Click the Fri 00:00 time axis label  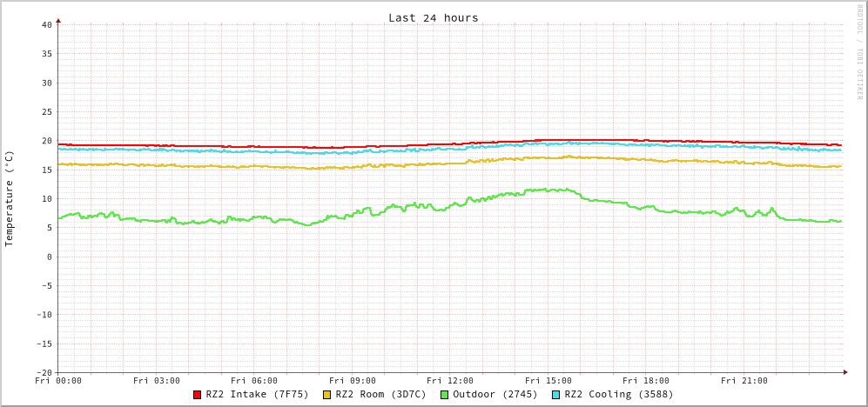(58, 381)
